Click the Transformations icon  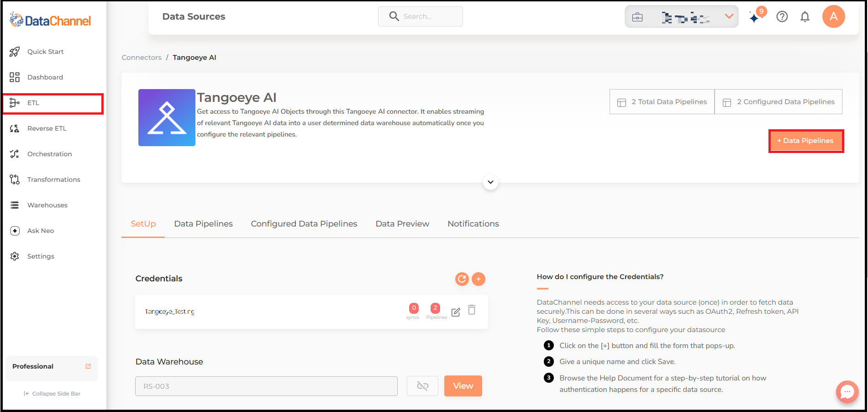click(x=15, y=180)
